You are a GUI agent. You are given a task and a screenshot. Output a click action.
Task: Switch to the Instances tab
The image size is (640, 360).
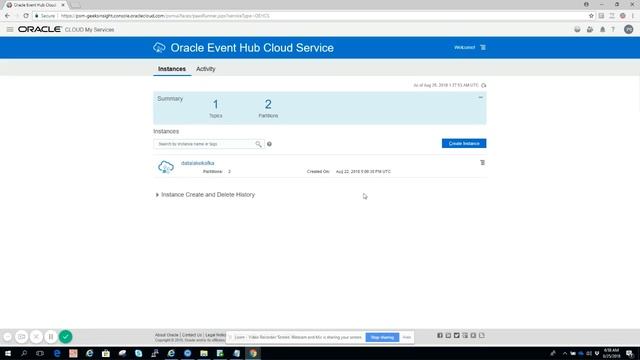click(x=172, y=69)
